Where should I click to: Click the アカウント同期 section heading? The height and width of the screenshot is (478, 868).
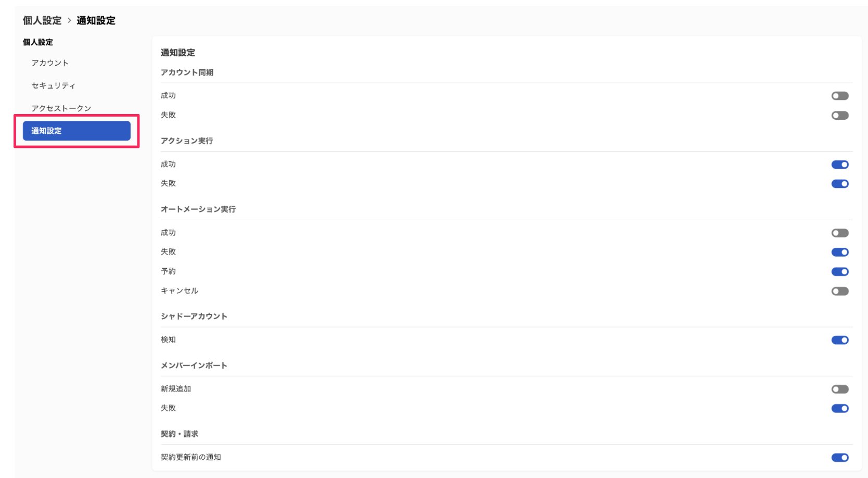[x=188, y=72]
